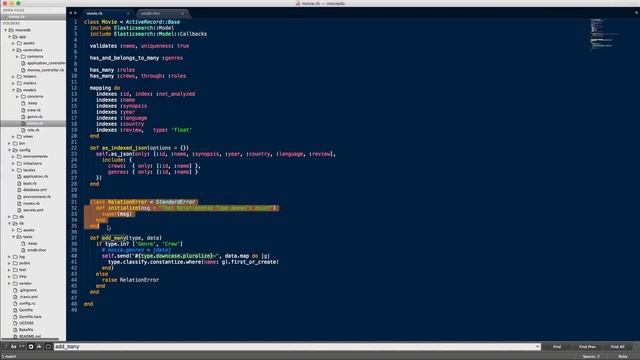Toggle case sensitive (Aa) search option
Screen dimensions: 640x360
click(13, 347)
